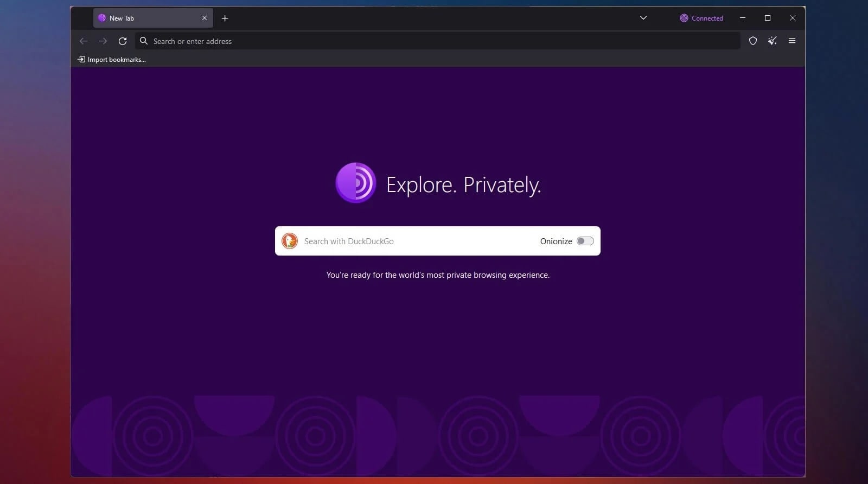Open the hamburger application menu
The width and height of the screenshot is (868, 484).
[792, 41]
